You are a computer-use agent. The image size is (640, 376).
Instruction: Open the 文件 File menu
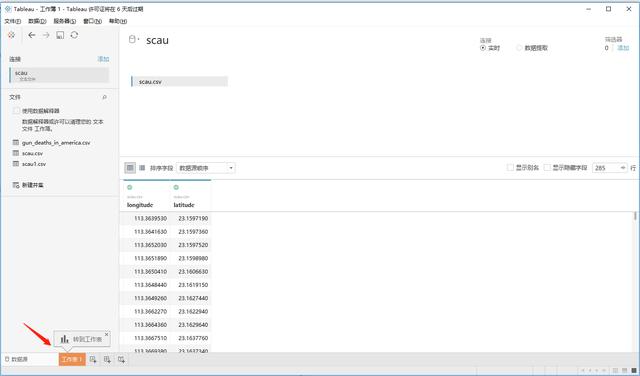pyautogui.click(x=12, y=21)
